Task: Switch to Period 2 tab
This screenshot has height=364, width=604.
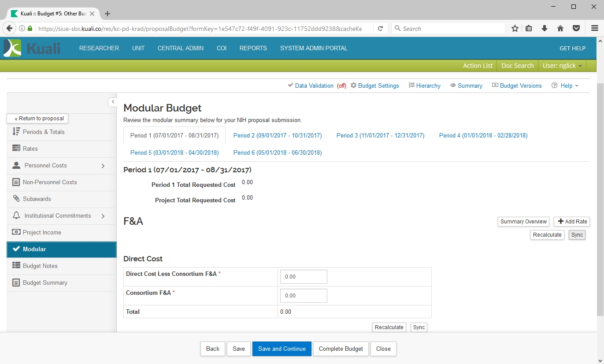Action: tap(278, 136)
